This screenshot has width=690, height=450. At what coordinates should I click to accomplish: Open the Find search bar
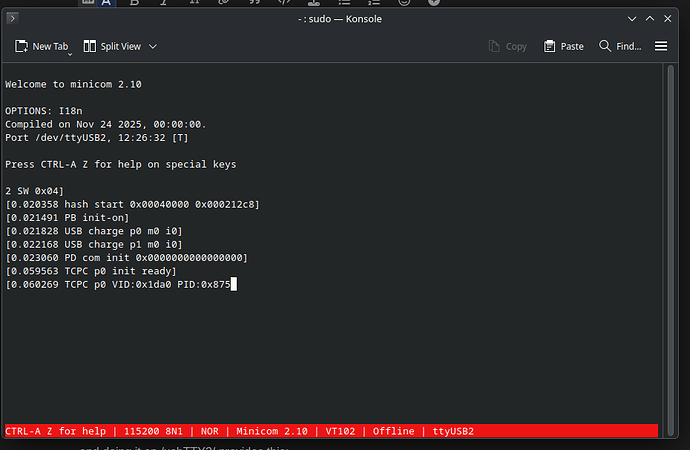620,46
